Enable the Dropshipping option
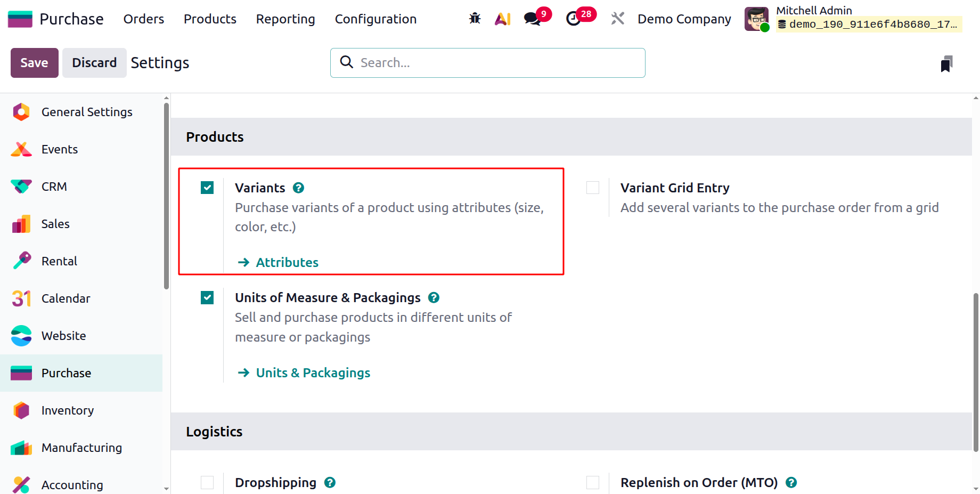This screenshot has height=494, width=980. click(x=207, y=482)
